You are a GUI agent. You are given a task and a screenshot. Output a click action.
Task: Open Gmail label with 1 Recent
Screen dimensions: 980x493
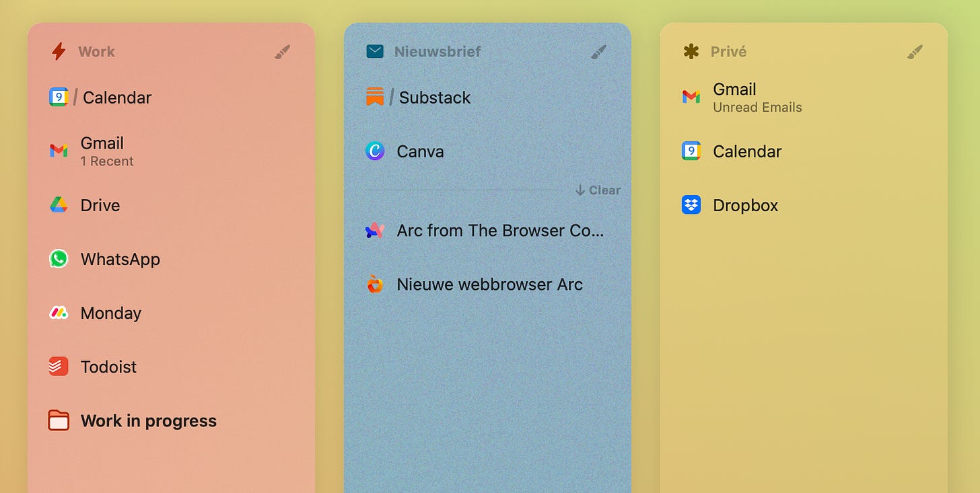coord(102,143)
